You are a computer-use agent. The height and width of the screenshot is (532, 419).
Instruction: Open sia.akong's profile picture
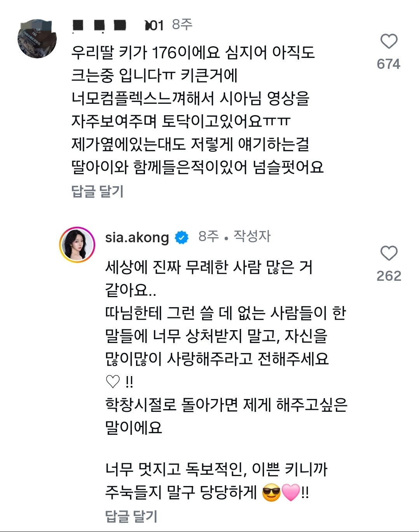(x=77, y=245)
